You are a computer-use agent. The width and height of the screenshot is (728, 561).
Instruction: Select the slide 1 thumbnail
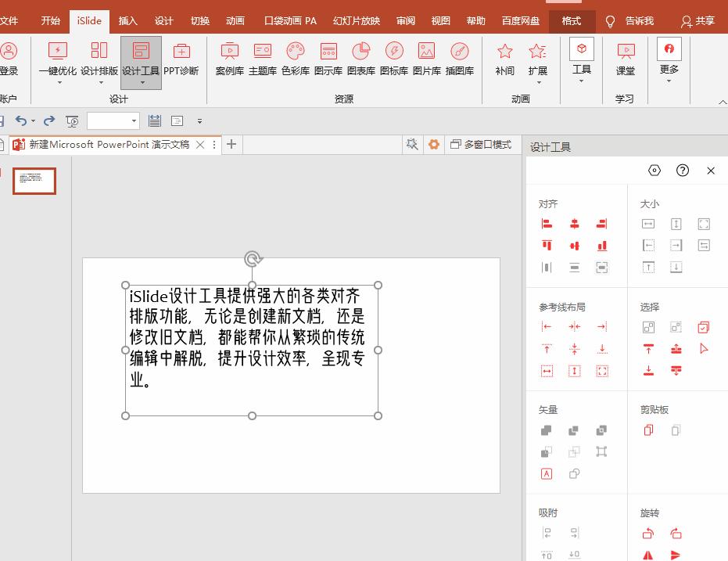[x=34, y=181]
